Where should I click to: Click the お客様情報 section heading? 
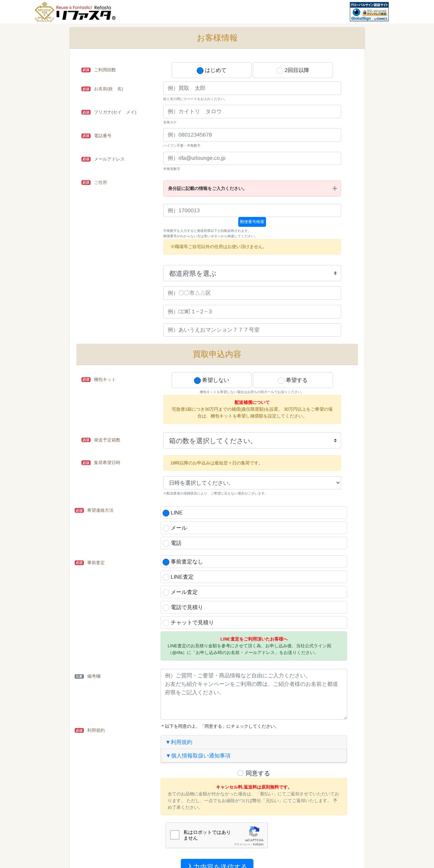217,38
